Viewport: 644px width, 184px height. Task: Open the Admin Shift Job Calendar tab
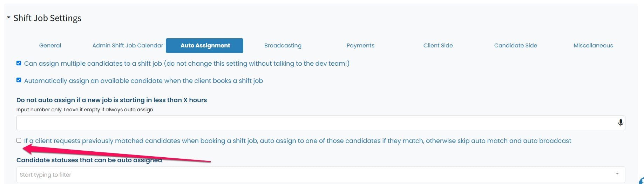[128, 45]
